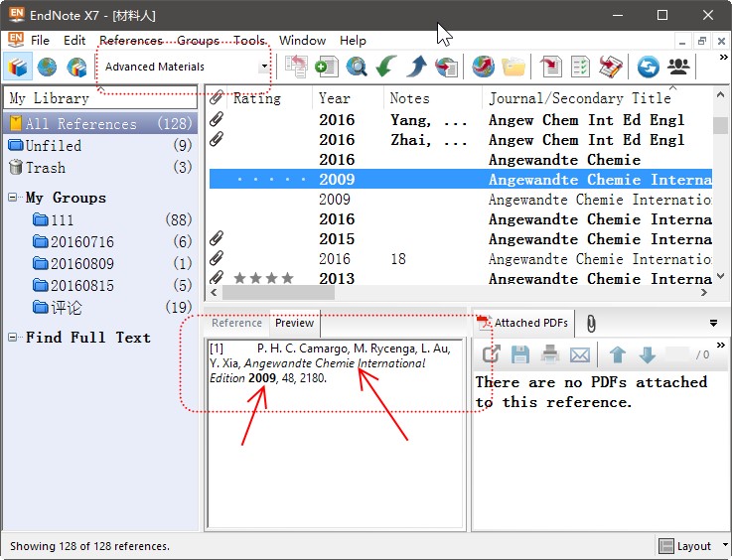Open the Layout dropdown in status bar
732x560 pixels.
click(693, 546)
